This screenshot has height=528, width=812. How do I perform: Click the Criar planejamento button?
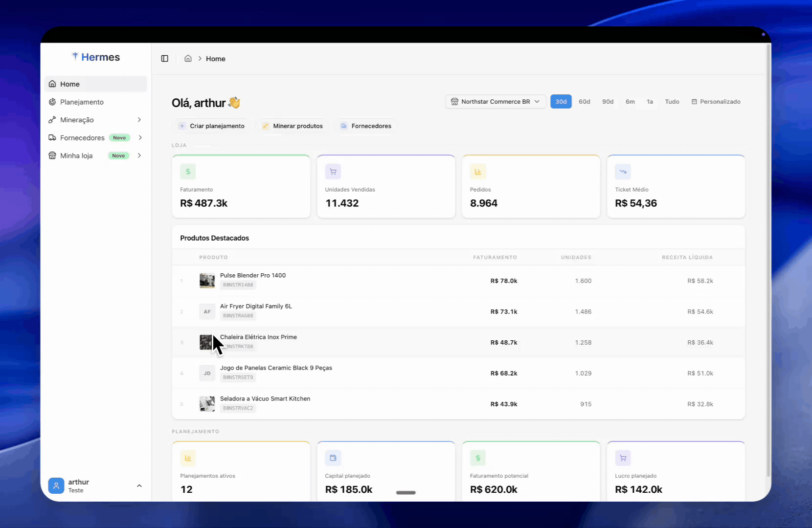point(211,126)
